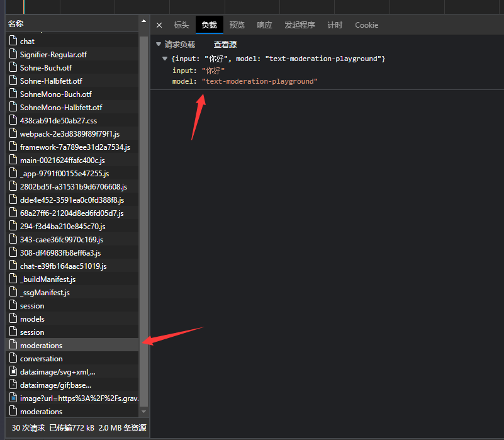504x440 pixels.
Task: Collapse the payload JSON object tree
Action: coord(165,59)
